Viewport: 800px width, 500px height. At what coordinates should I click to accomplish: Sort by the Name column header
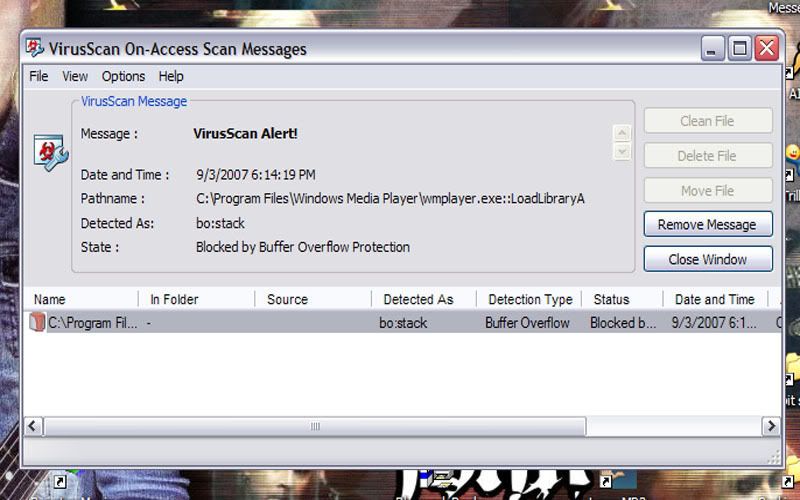click(81, 299)
